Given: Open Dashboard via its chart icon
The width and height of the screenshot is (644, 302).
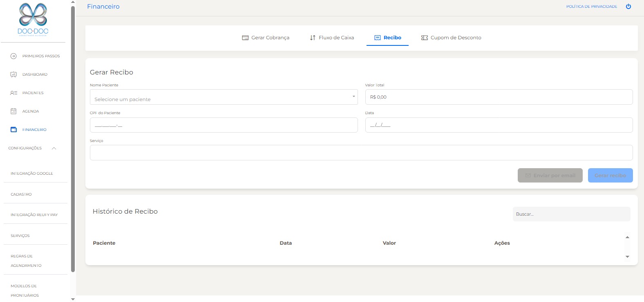Looking at the screenshot, I should pos(13,74).
